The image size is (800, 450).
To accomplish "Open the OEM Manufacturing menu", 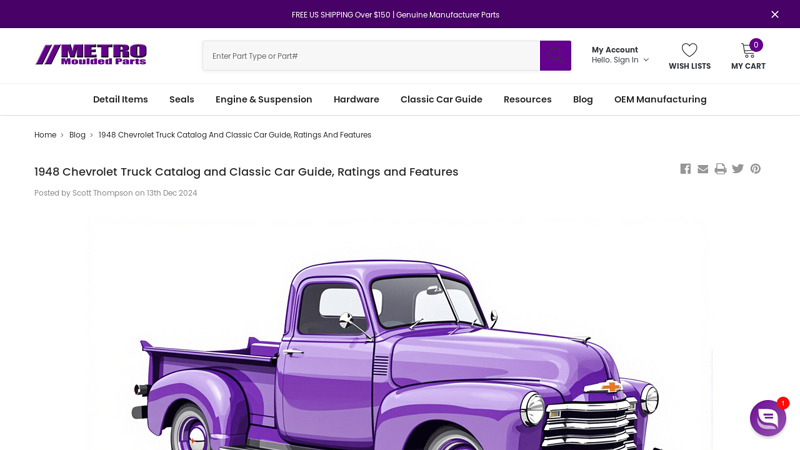I will point(660,99).
